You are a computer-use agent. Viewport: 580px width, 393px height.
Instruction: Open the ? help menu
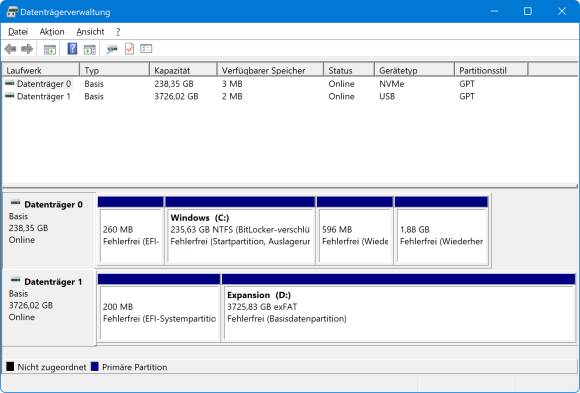pyautogui.click(x=118, y=32)
